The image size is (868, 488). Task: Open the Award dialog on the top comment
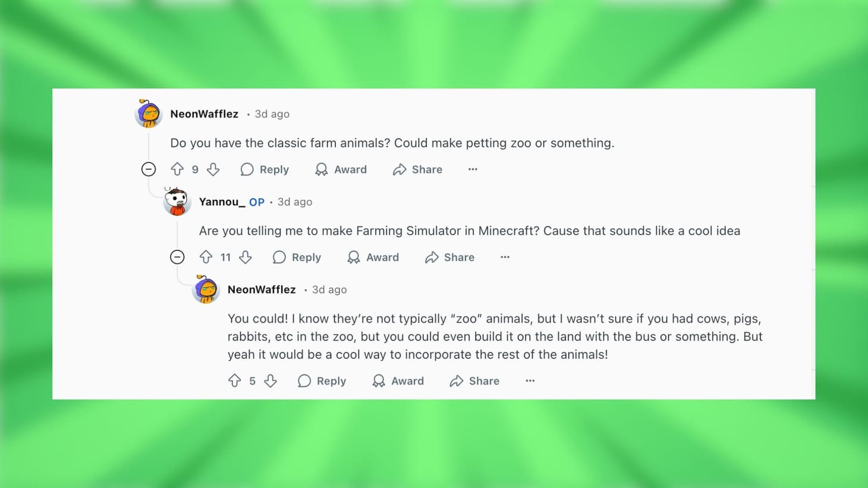tap(340, 169)
